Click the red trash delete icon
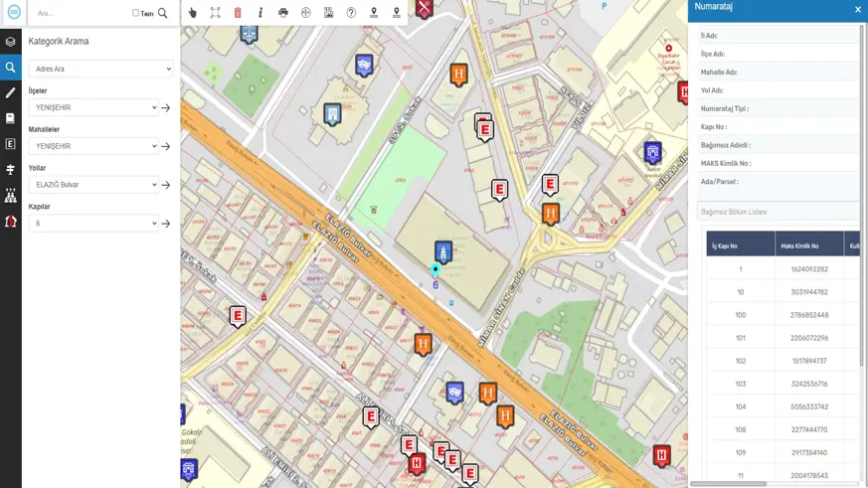Image resolution: width=868 pixels, height=488 pixels. pos(238,13)
